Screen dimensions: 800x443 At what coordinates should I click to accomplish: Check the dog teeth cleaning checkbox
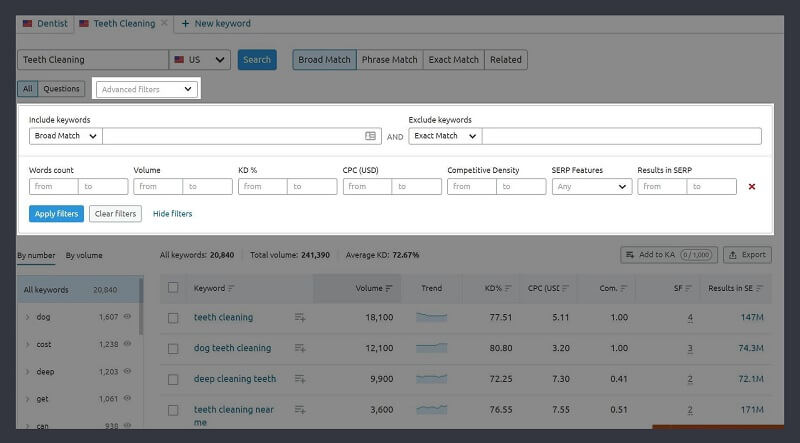point(173,349)
